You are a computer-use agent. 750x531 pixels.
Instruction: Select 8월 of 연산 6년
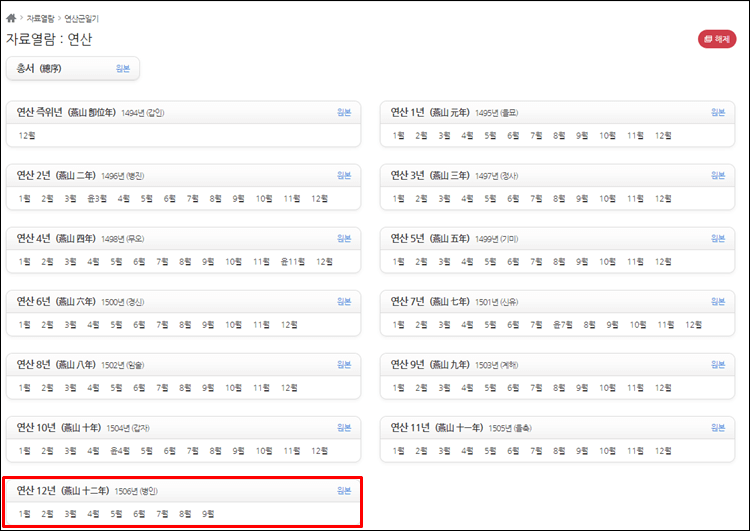point(185,325)
